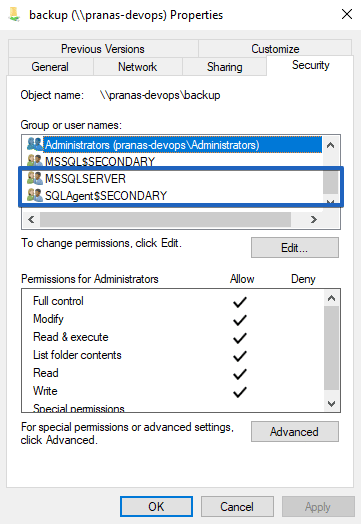Select the Security tab

pyautogui.click(x=311, y=65)
